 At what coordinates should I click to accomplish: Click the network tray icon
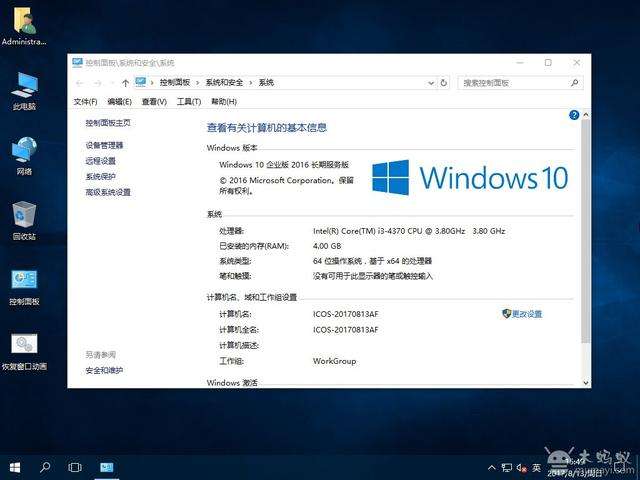tap(507, 468)
